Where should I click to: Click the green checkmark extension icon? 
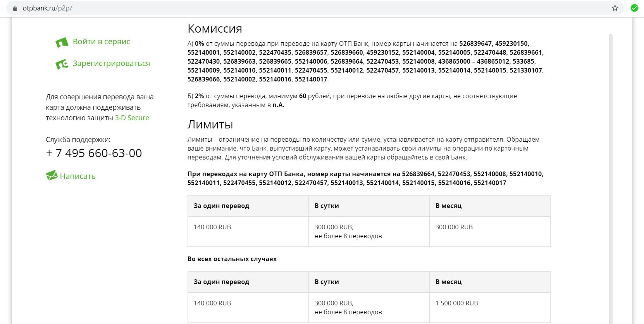coord(634,8)
